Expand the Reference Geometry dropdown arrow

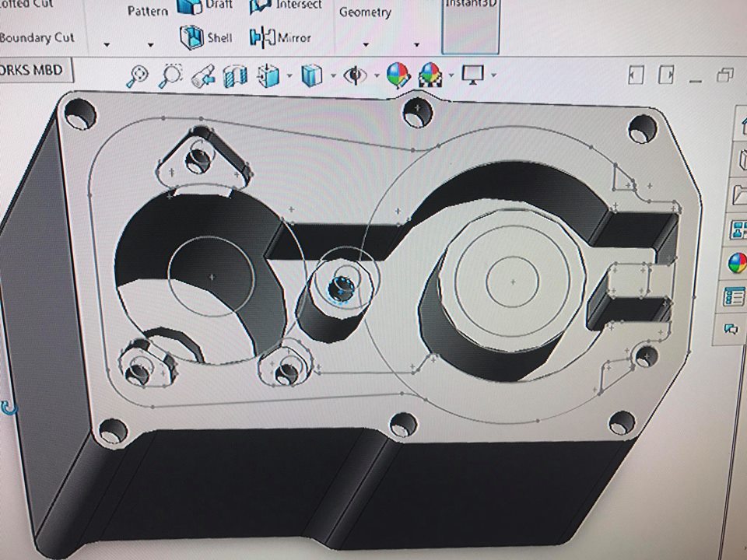[365, 44]
